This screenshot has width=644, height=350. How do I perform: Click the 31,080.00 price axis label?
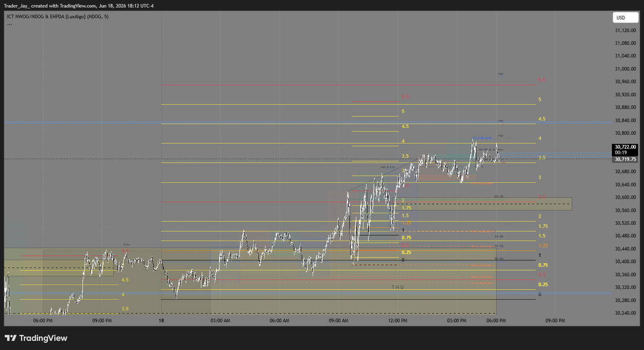tap(626, 43)
